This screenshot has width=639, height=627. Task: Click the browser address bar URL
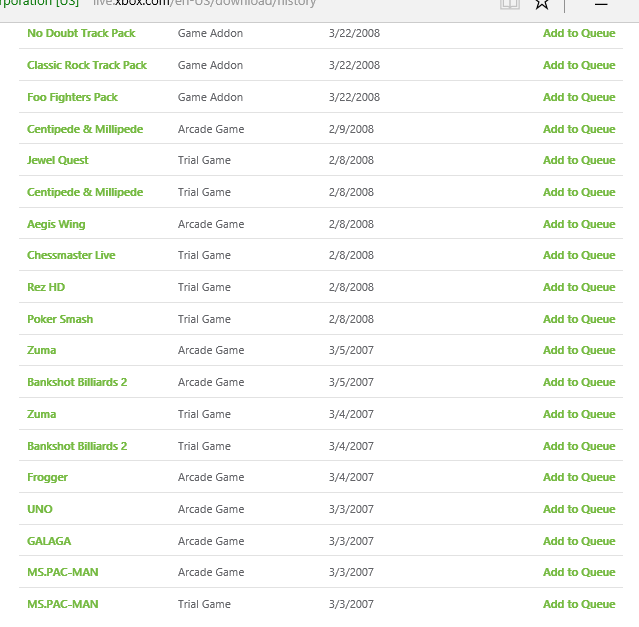tap(204, 3)
